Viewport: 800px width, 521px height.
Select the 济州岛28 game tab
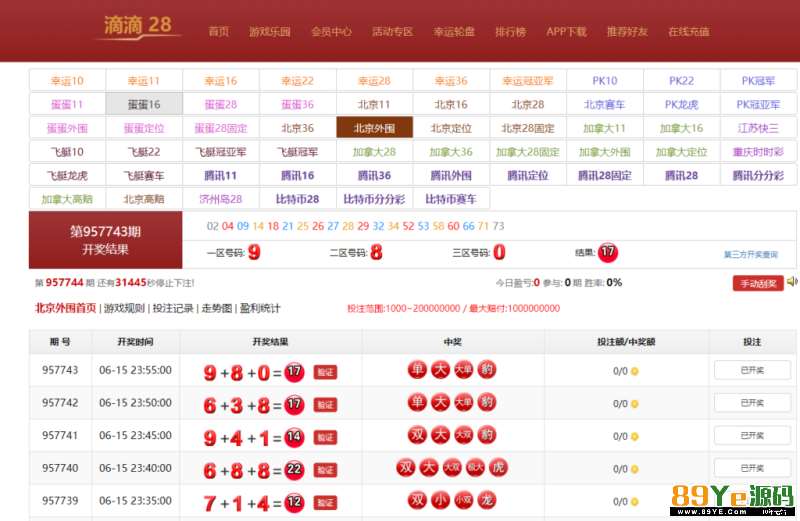(x=221, y=199)
